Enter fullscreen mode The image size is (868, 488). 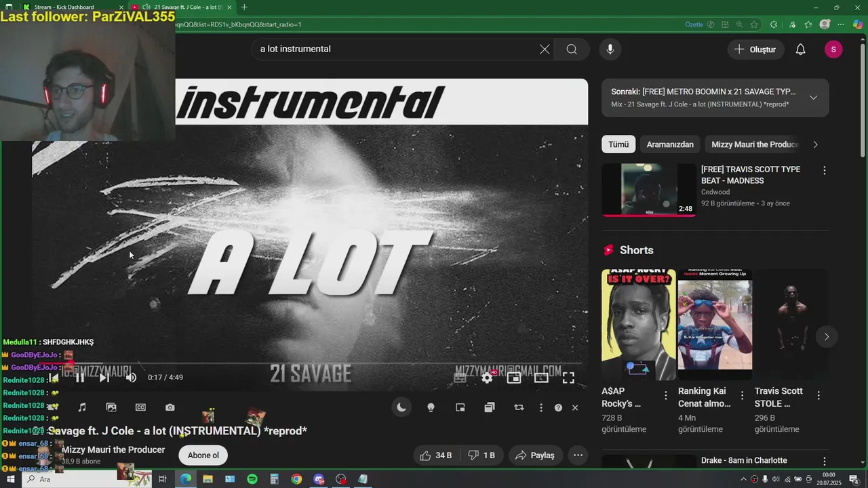(568, 378)
